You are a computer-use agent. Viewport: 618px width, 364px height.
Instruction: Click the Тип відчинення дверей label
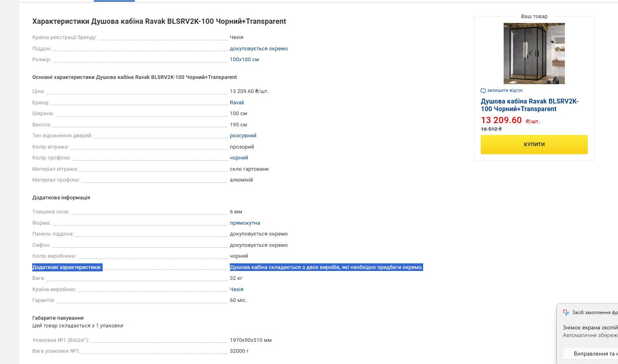point(62,136)
